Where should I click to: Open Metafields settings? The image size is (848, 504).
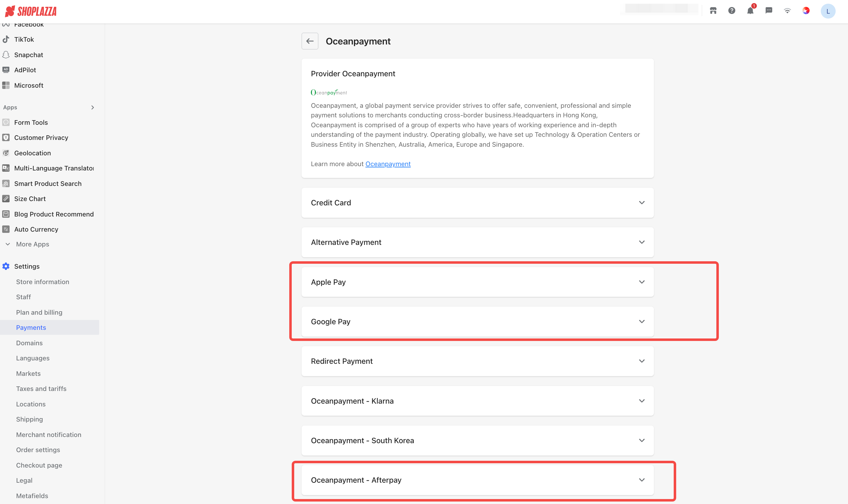tap(32, 496)
